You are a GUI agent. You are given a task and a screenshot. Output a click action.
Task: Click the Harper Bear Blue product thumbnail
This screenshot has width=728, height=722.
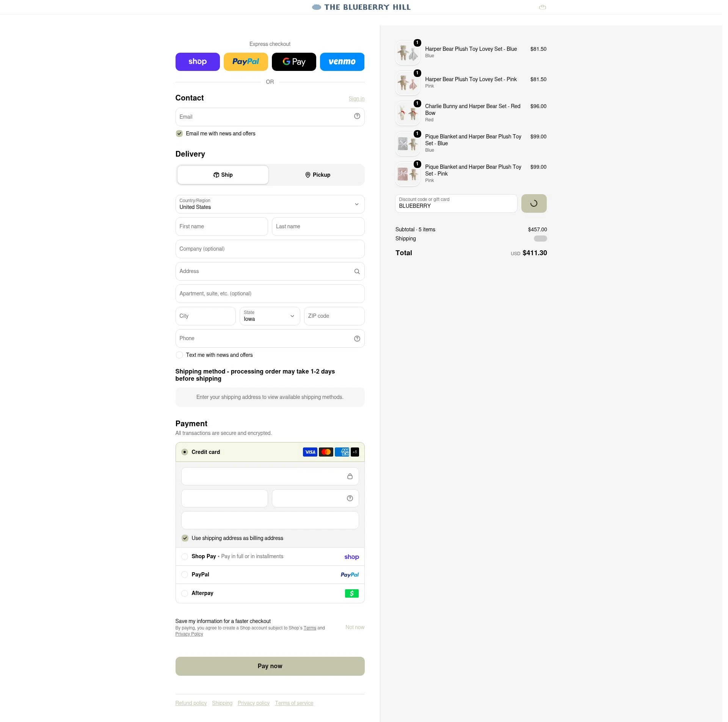pos(408,52)
